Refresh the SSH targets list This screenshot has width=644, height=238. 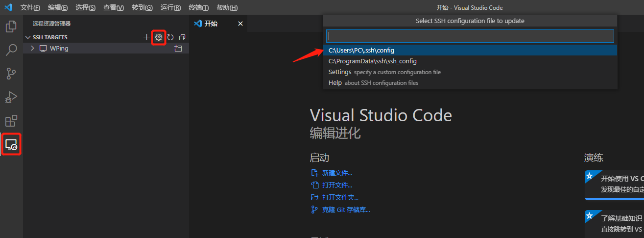pos(170,37)
